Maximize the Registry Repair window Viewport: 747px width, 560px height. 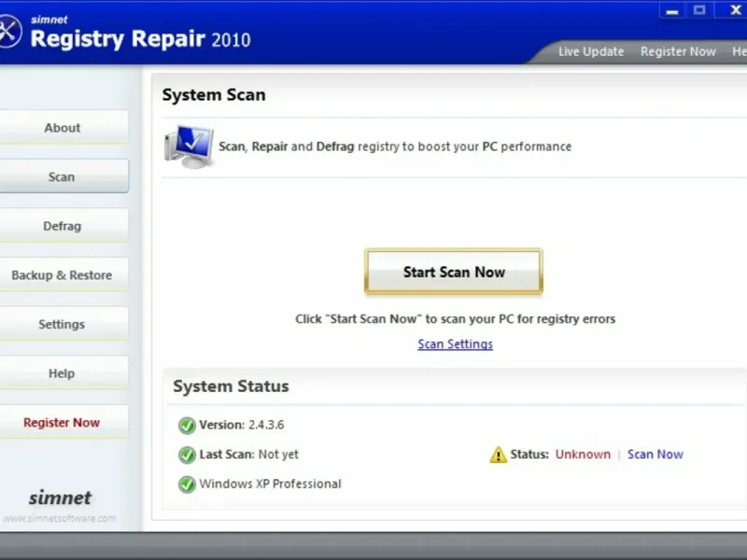[699, 10]
